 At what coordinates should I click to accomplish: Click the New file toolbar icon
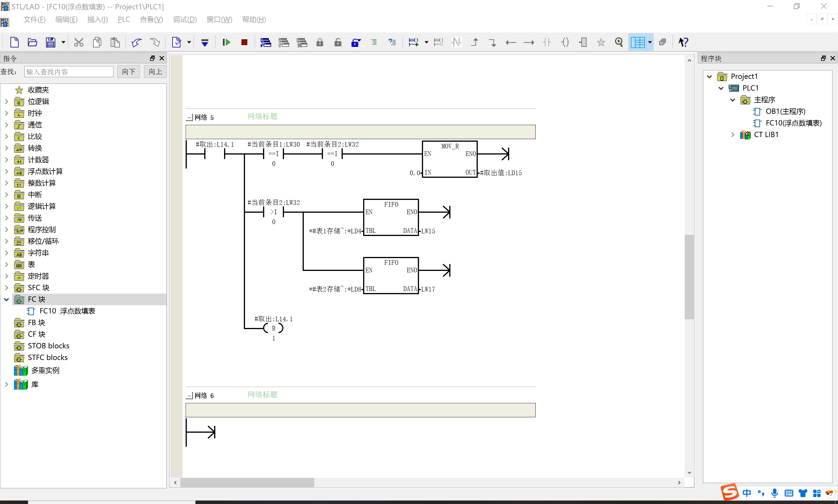point(14,42)
